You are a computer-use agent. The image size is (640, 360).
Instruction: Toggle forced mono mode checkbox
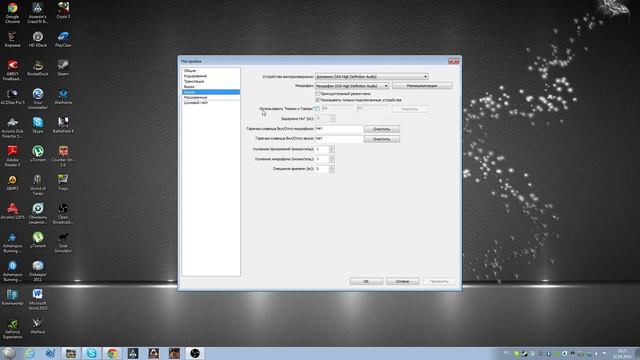point(318,94)
